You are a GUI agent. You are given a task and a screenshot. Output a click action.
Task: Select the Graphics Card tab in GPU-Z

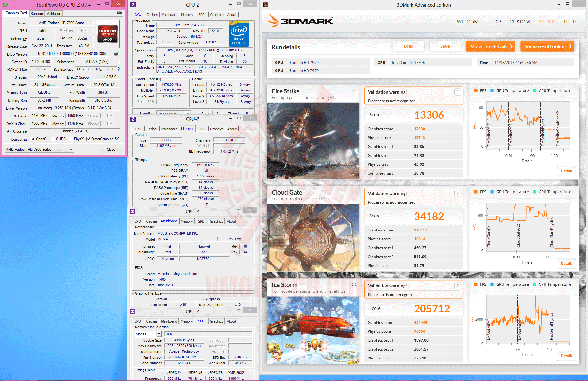pyautogui.click(x=16, y=13)
